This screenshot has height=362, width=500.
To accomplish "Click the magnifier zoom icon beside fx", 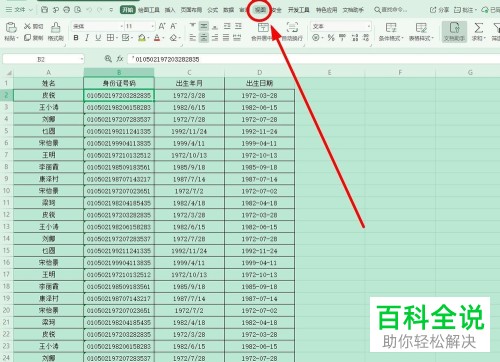I will [x=108, y=59].
